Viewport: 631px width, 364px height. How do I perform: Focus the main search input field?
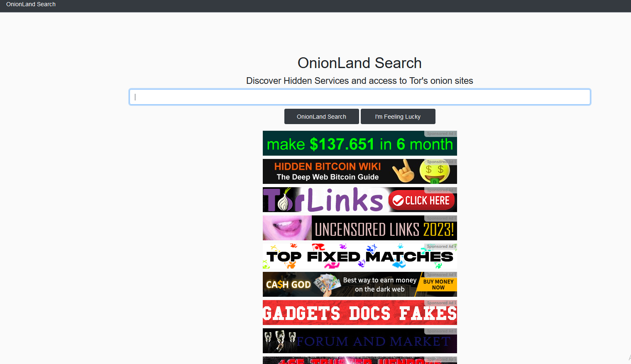click(x=360, y=97)
